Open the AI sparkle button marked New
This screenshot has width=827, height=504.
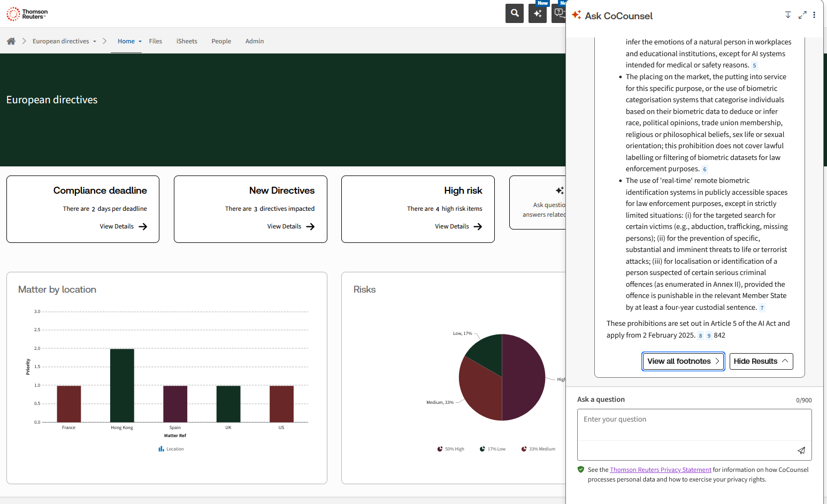(537, 13)
